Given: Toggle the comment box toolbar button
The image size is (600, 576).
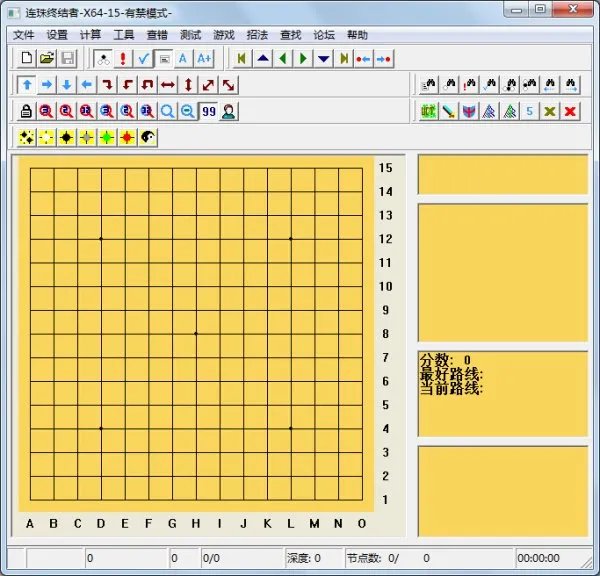Looking at the screenshot, I should 164,59.
